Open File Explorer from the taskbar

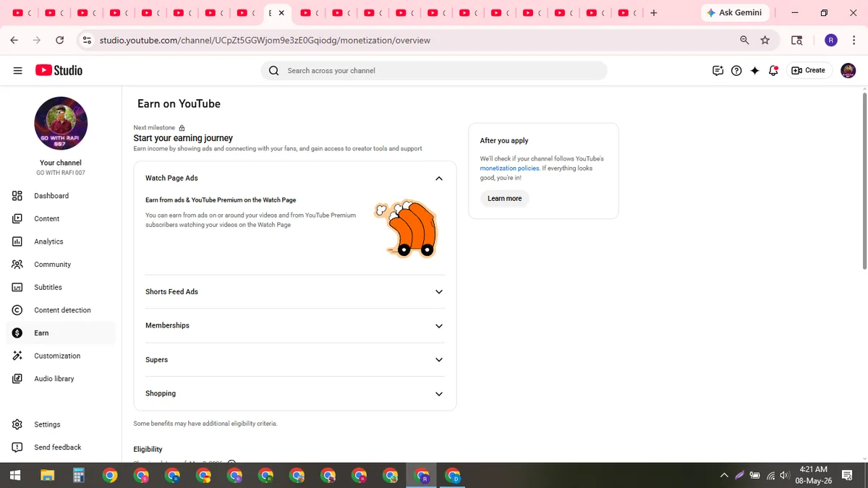47,476
